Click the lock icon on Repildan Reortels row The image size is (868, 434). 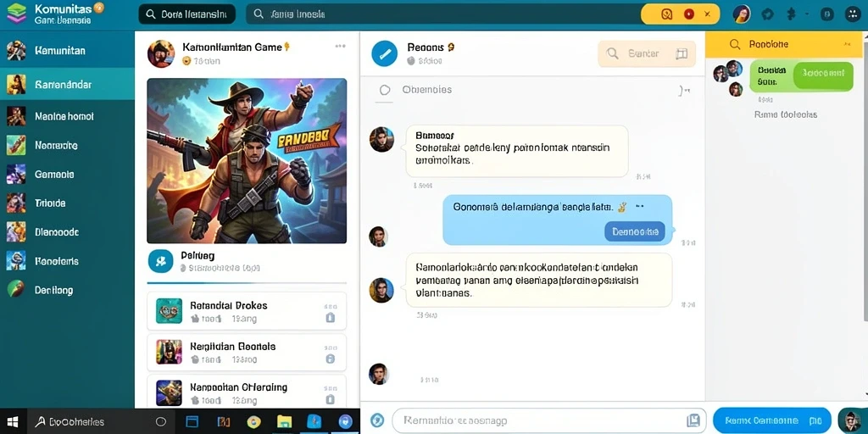(331, 359)
